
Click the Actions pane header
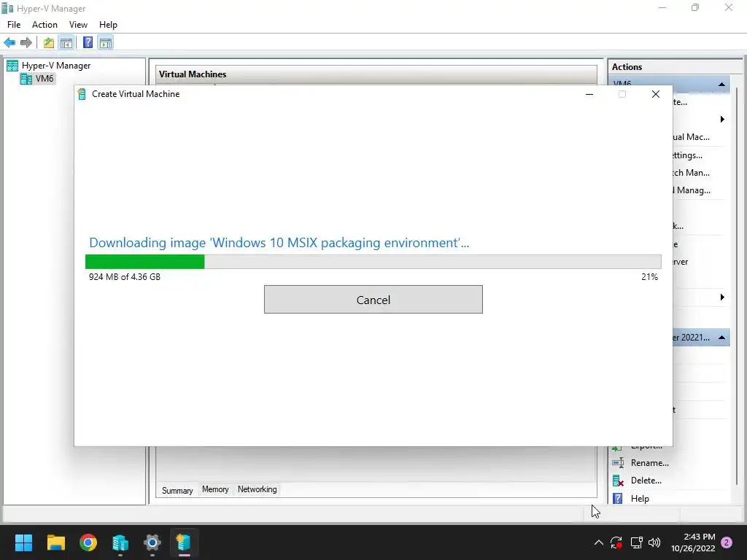point(675,67)
